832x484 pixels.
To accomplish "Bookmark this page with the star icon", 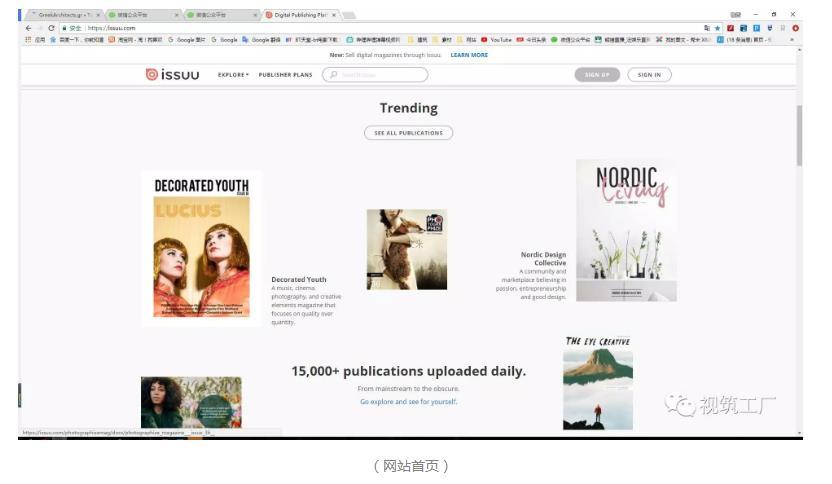I will coord(717,28).
